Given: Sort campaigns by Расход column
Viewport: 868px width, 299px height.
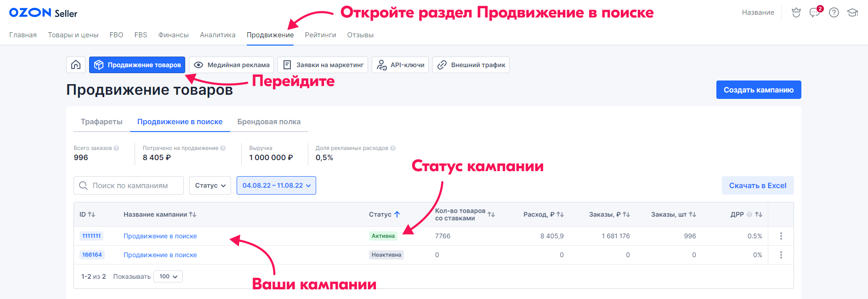Looking at the screenshot, I should pos(560,214).
